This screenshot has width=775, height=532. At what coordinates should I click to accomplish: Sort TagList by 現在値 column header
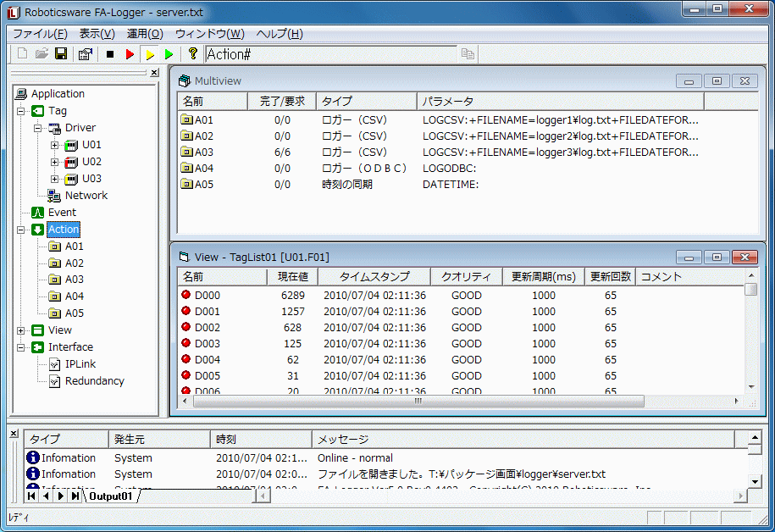(292, 277)
